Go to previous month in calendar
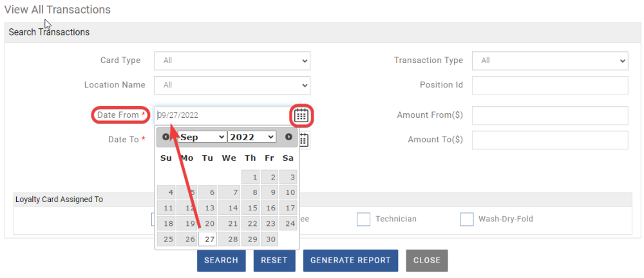Viewport: 644px width, 278px height. 166,137
